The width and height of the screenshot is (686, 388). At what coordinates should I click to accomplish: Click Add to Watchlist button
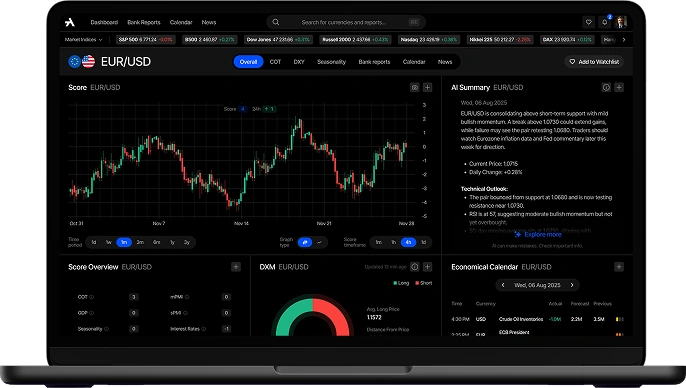594,62
